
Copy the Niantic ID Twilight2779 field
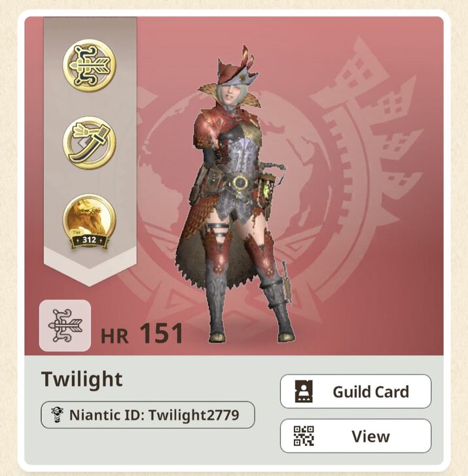[x=148, y=415]
